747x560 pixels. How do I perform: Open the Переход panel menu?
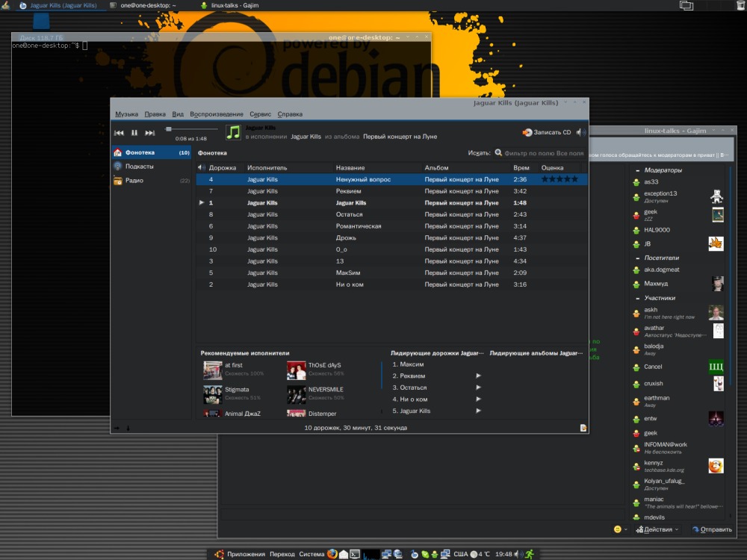tap(282, 554)
